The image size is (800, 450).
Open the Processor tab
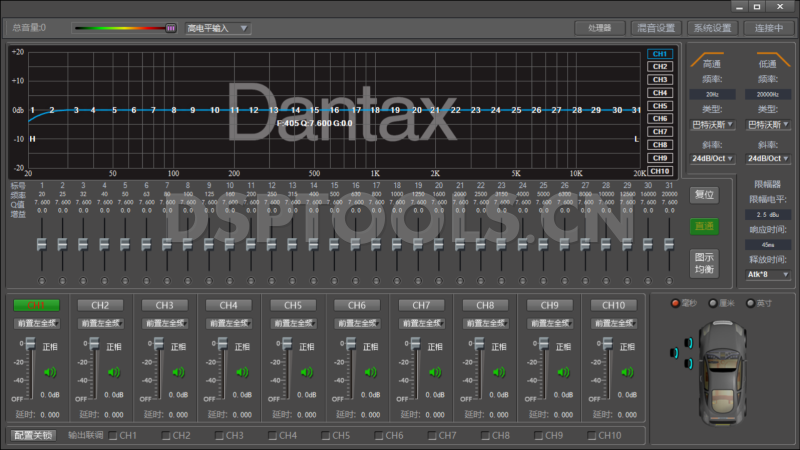(599, 28)
